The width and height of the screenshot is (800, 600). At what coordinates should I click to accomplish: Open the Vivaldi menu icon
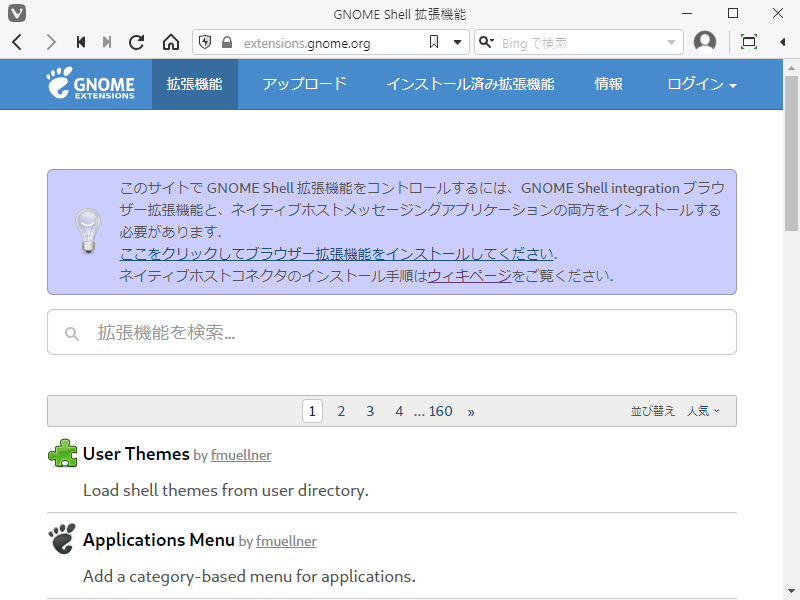click(x=17, y=13)
